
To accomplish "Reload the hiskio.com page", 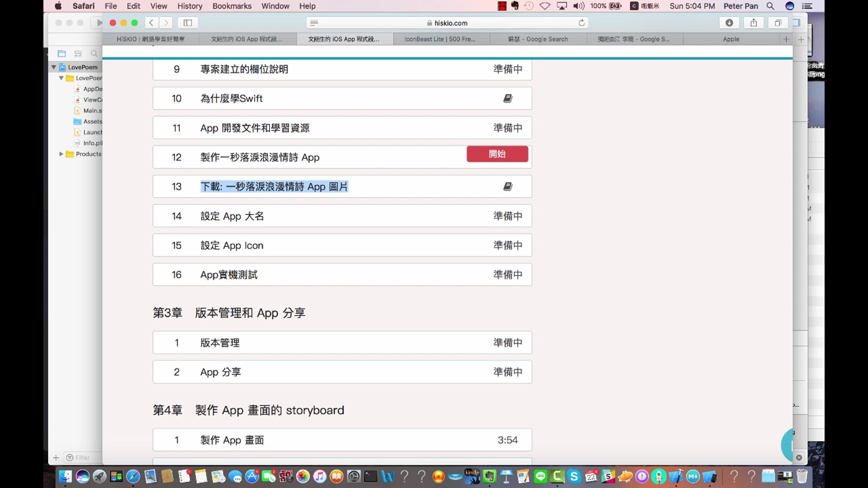I will [582, 23].
